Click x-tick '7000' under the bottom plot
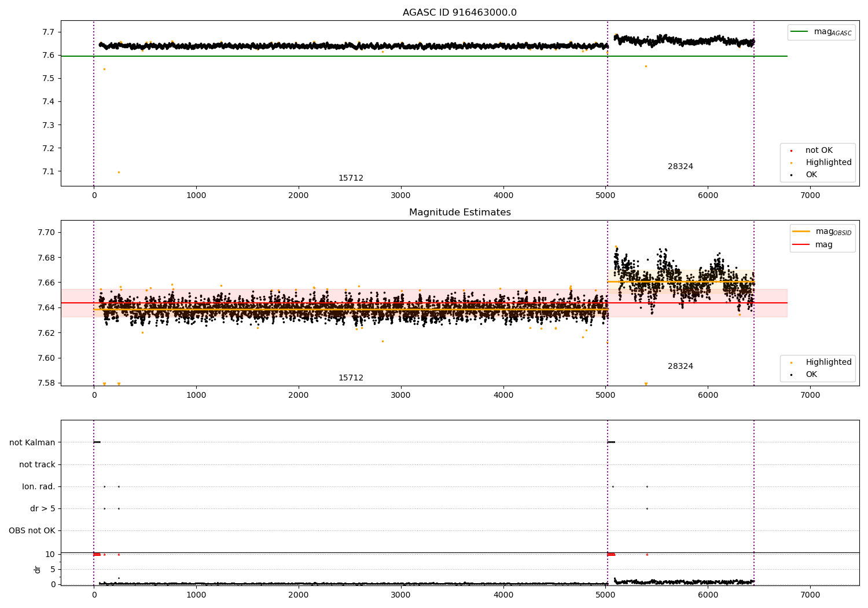 810,595
